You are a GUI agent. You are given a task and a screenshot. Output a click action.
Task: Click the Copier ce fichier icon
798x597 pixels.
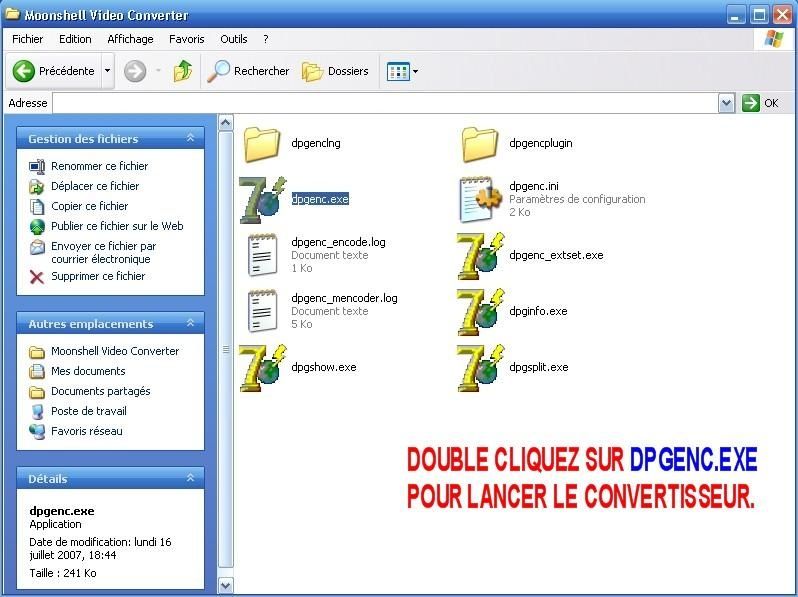point(37,207)
